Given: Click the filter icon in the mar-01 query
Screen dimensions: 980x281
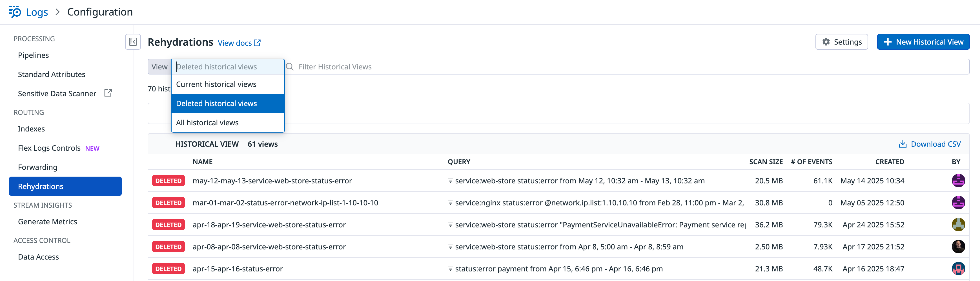Looking at the screenshot, I should tap(451, 203).
